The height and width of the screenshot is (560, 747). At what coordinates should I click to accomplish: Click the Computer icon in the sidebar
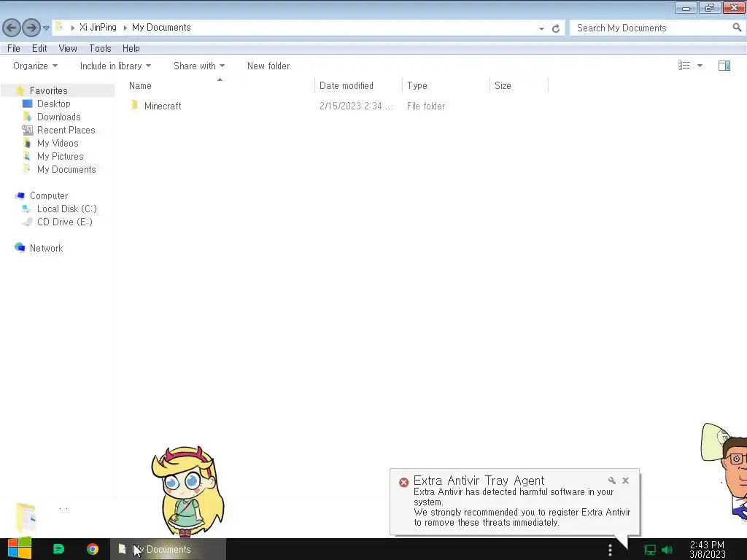20,195
